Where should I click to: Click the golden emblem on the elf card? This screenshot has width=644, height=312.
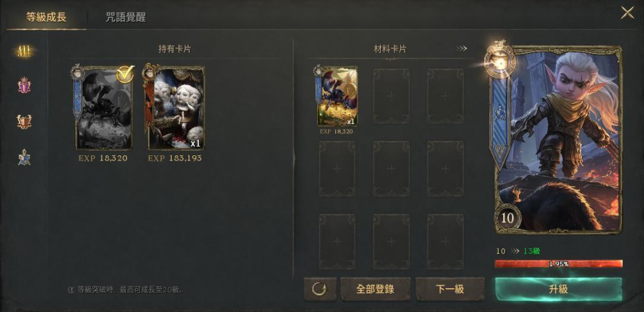(499, 61)
